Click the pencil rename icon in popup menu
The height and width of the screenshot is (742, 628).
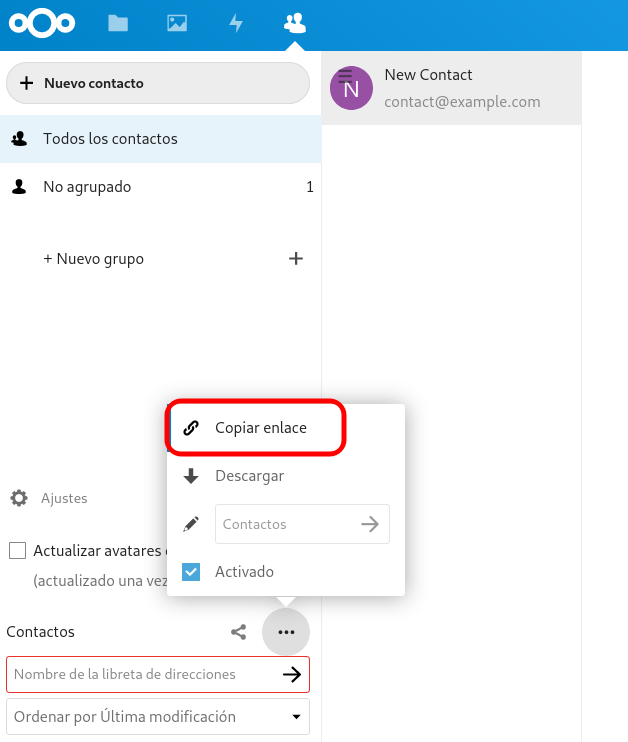pos(191,524)
